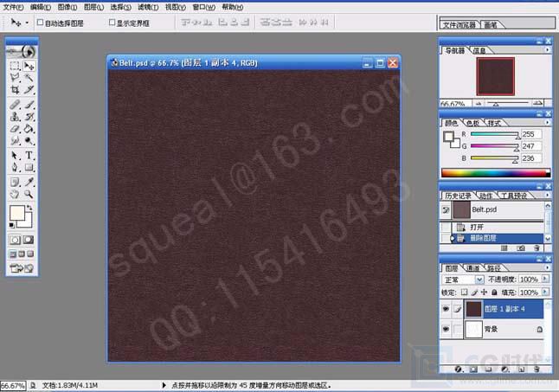The width and height of the screenshot is (559, 392).
Task: Toggle lock position
Action: 484,292
